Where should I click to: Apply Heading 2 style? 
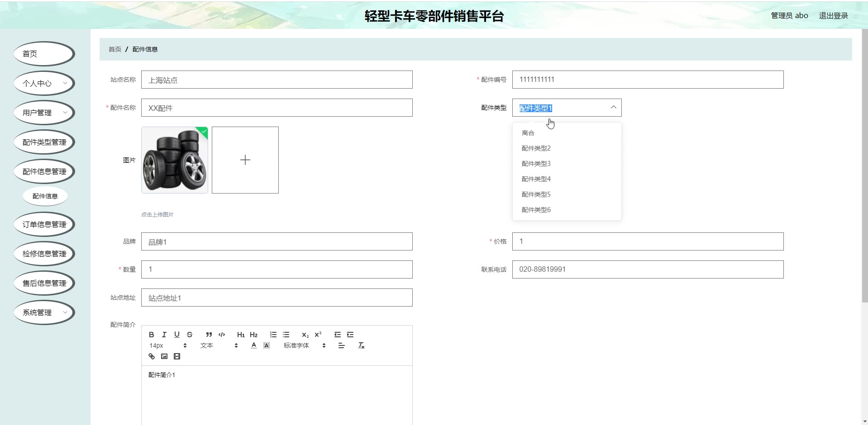[253, 335]
